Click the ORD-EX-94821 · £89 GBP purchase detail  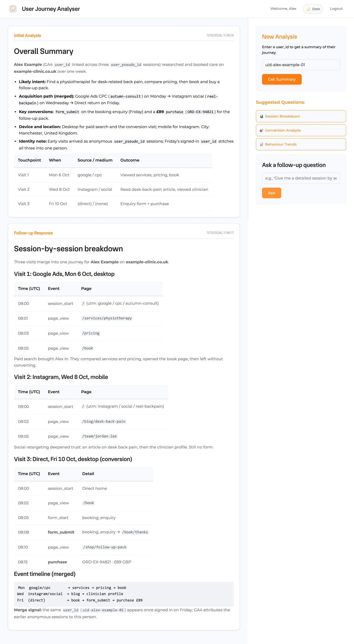pos(106,562)
